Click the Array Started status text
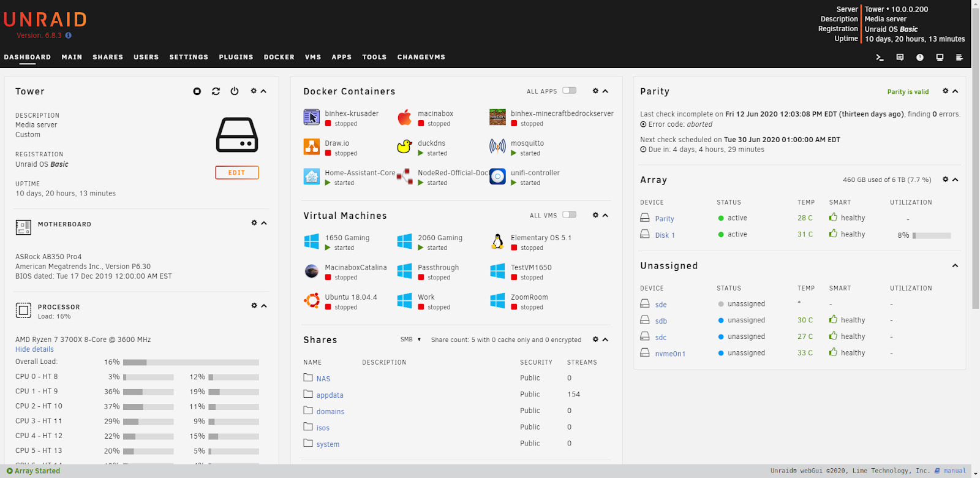Image resolution: width=980 pixels, height=478 pixels. pyautogui.click(x=37, y=471)
